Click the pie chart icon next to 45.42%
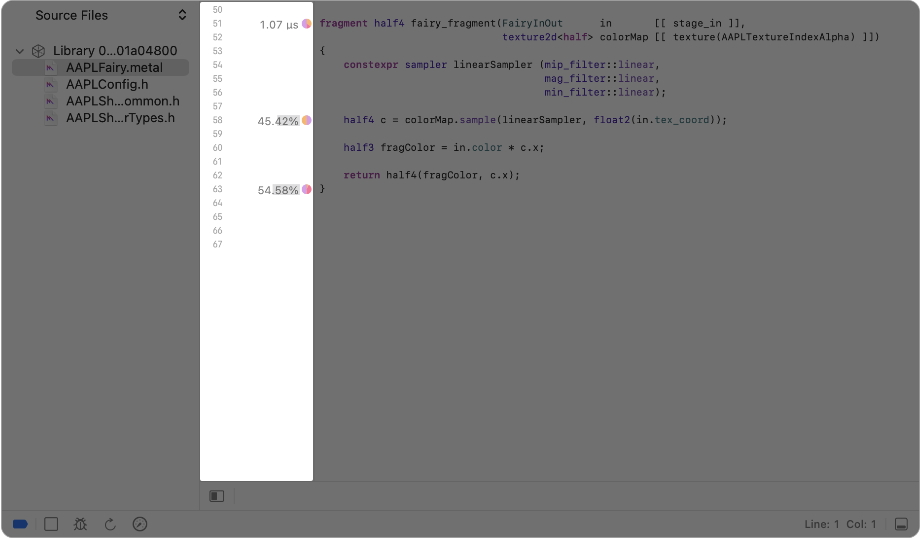The image size is (920, 538). [306, 120]
